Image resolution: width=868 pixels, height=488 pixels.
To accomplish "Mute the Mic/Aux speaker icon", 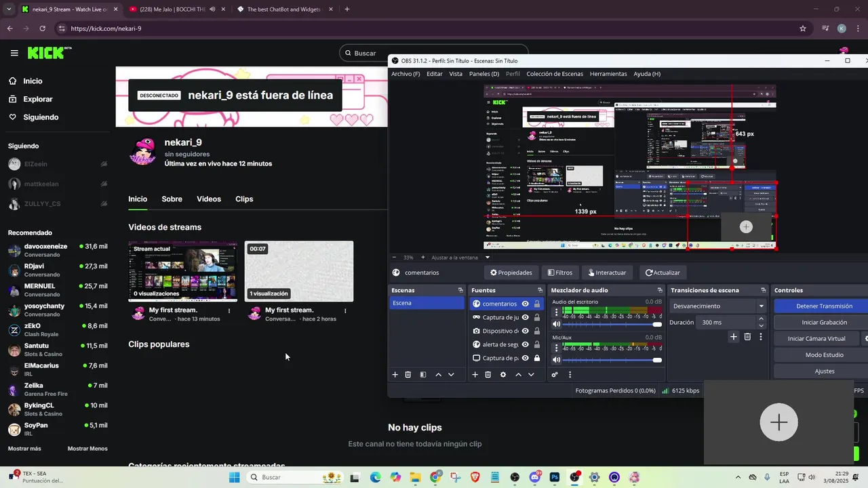I will (557, 360).
